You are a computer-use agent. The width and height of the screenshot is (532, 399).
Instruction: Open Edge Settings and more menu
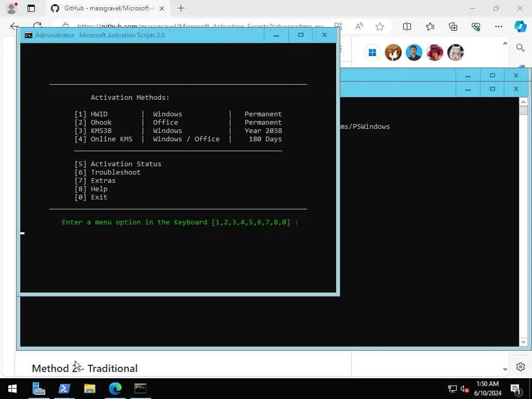(498, 26)
